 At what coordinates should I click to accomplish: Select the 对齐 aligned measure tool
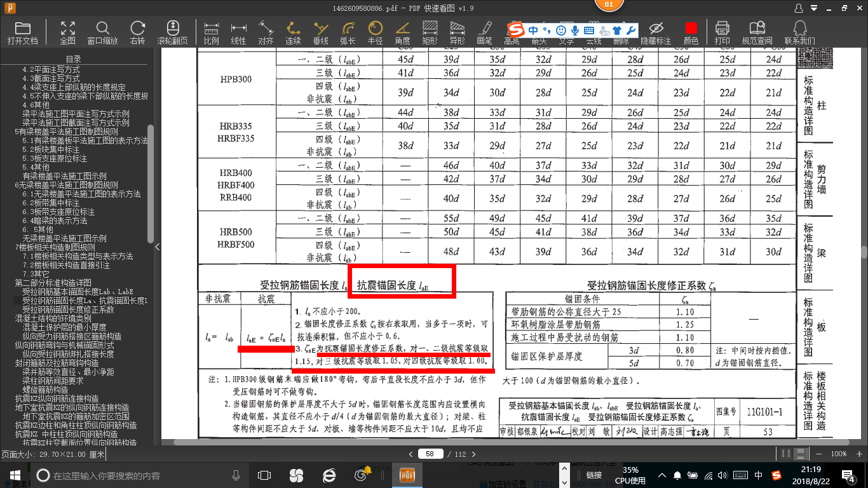tap(266, 33)
